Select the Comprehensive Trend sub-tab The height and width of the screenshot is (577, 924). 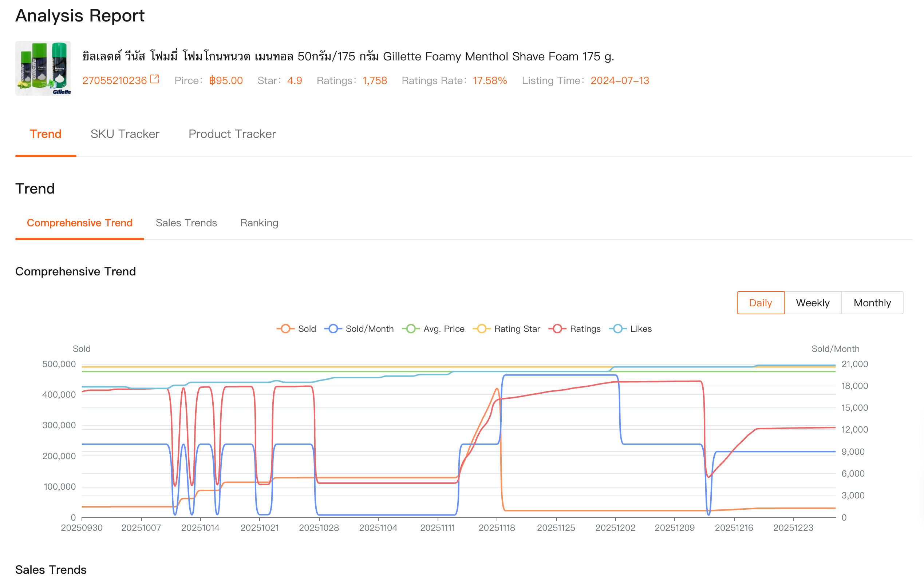(79, 223)
